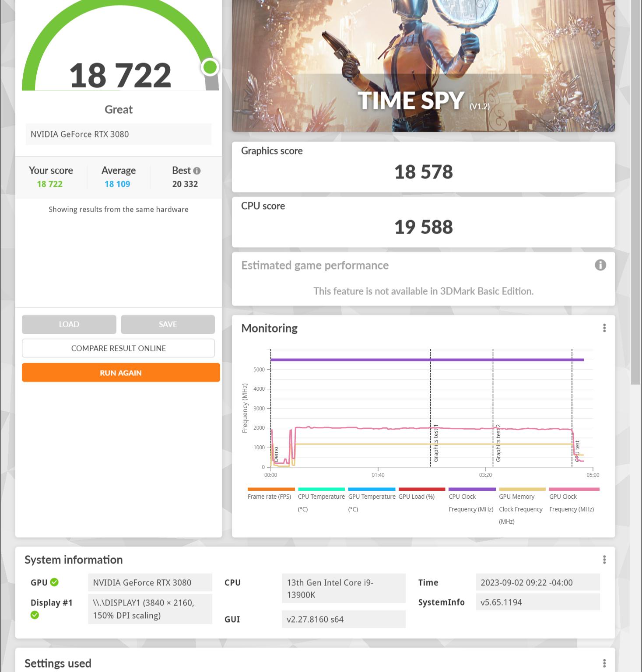Screen dimensions: 642x672
Task: Click the RUN AGAIN button
Action: [x=120, y=372]
